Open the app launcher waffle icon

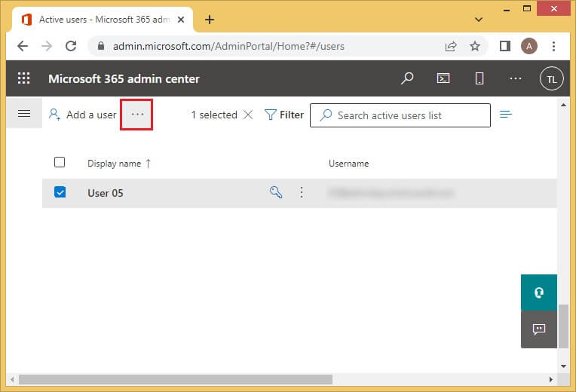tap(24, 78)
